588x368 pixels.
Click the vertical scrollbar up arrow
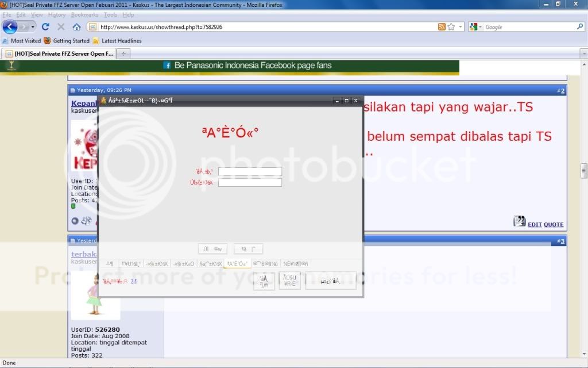coord(584,64)
